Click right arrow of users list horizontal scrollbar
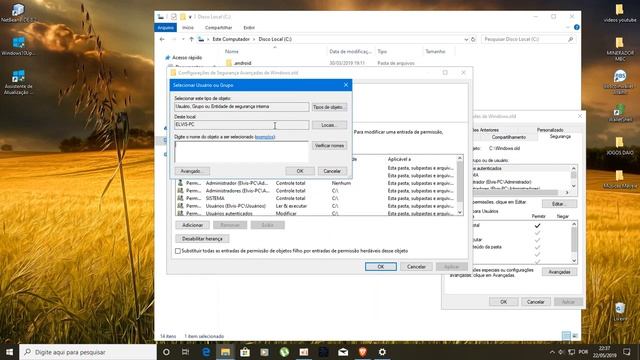 (567, 192)
